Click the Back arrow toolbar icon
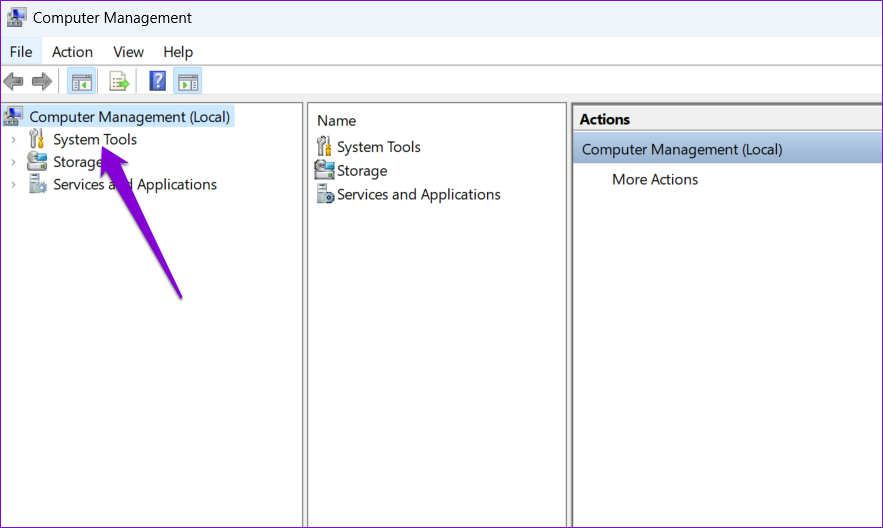Screen dimensions: 883x528 coord(14,82)
